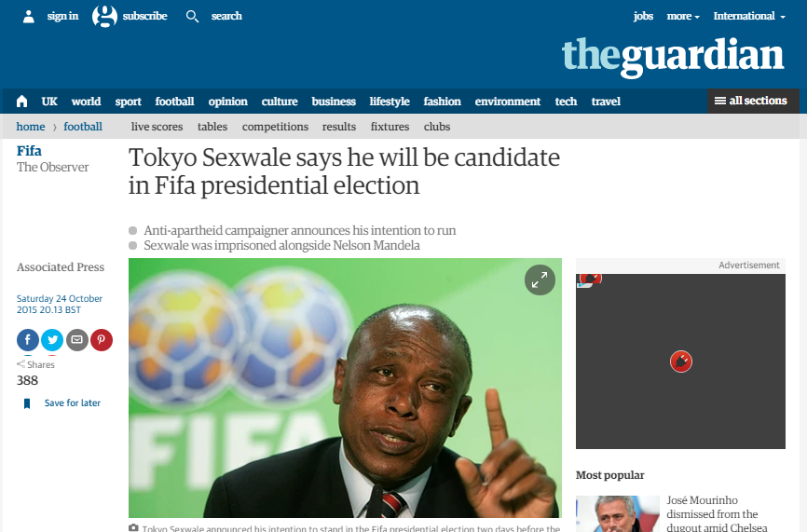Share article on Facebook

coord(28,340)
